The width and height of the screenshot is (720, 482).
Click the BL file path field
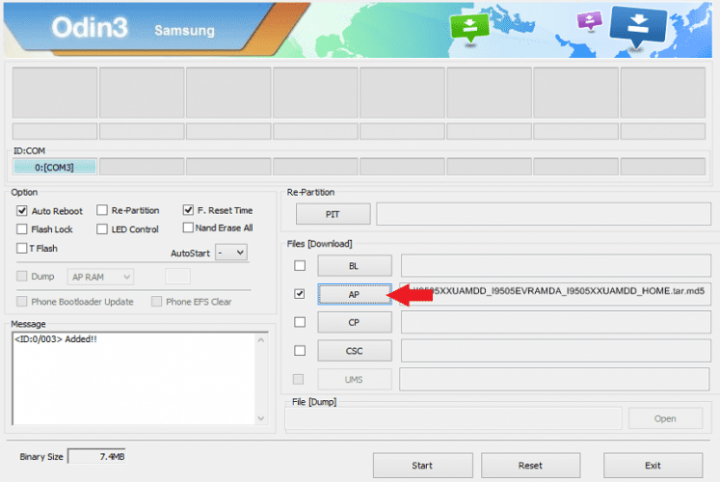[x=556, y=266]
